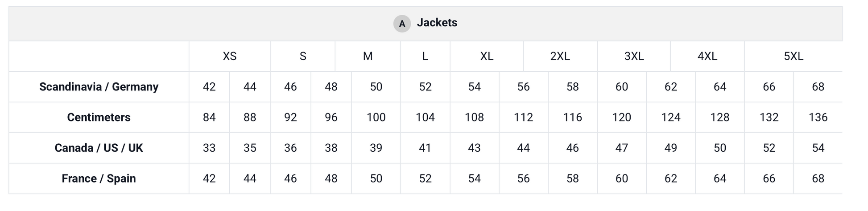Click the 84 centimeters cell

209,118
